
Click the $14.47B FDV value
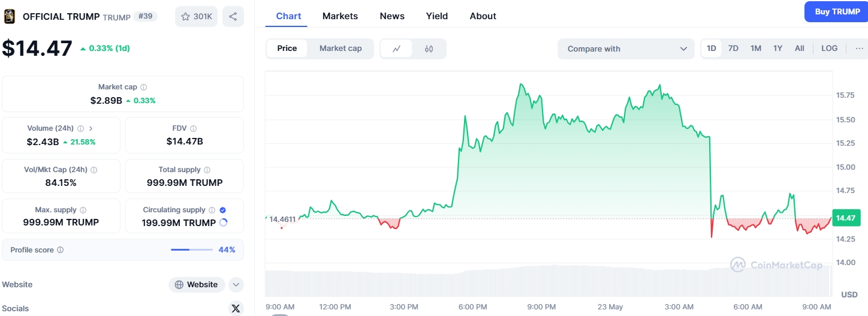tap(185, 142)
